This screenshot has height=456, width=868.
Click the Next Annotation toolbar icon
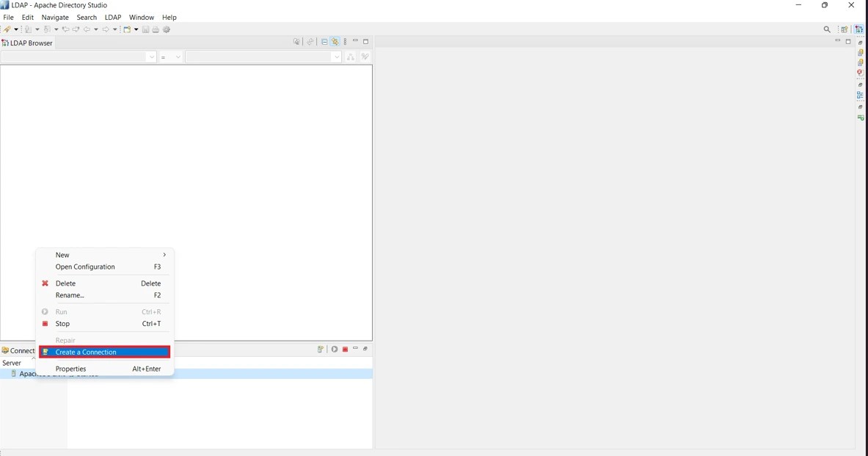[47, 29]
